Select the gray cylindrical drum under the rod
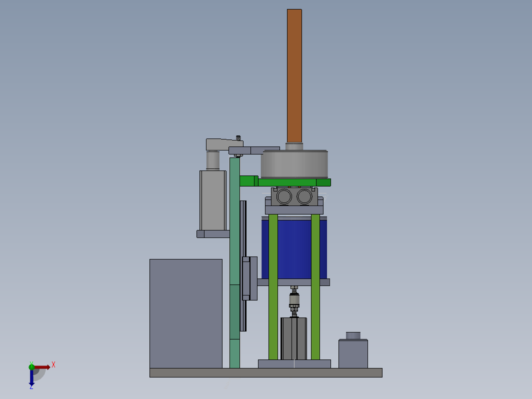 294,164
